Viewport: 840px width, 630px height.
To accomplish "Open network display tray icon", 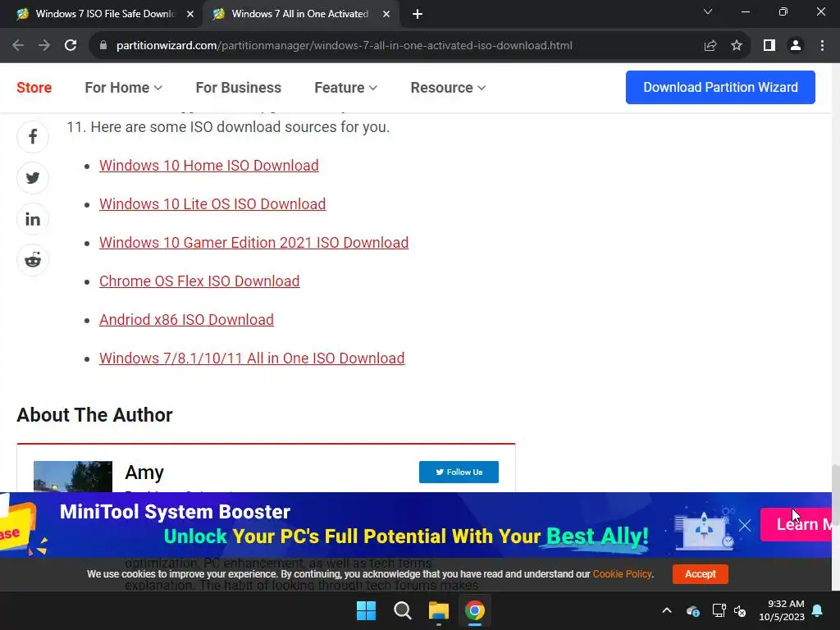I will click(719, 610).
